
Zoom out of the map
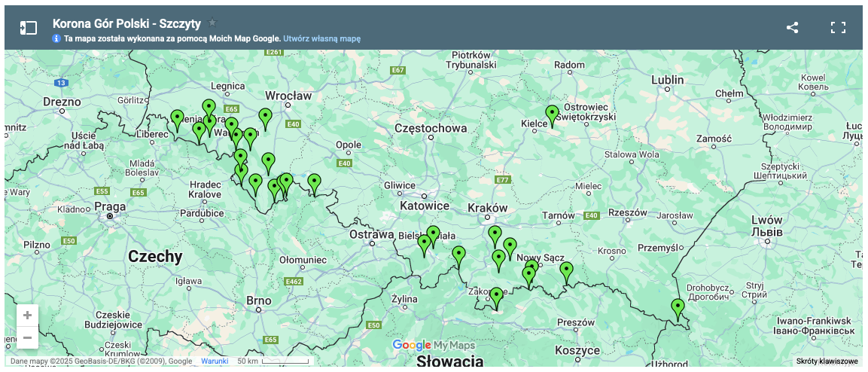coord(27,338)
